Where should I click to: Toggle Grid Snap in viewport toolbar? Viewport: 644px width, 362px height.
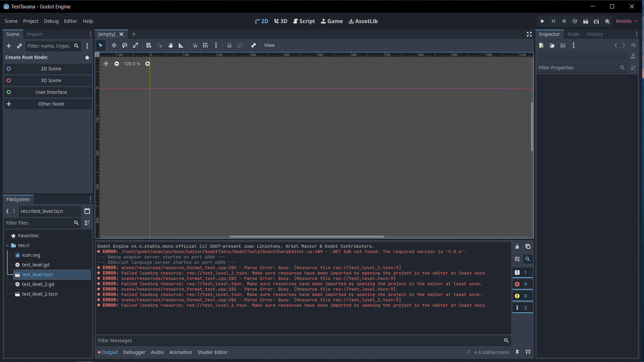[x=205, y=45]
